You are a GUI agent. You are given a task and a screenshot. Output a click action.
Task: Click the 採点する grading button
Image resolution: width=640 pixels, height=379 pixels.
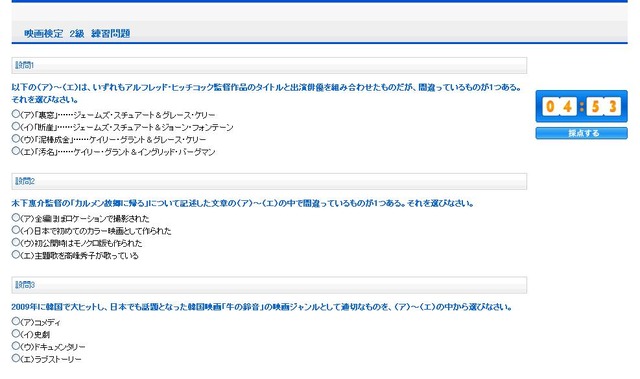click(581, 133)
